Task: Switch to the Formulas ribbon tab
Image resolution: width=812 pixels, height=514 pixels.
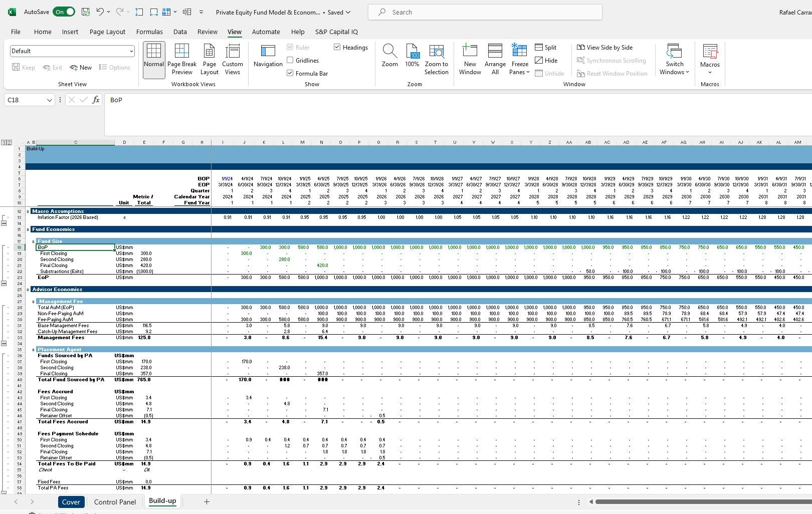Action: (x=149, y=32)
